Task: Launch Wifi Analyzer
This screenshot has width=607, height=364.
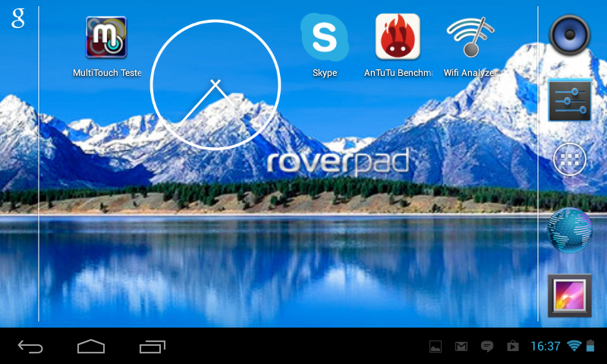Action: (470, 36)
